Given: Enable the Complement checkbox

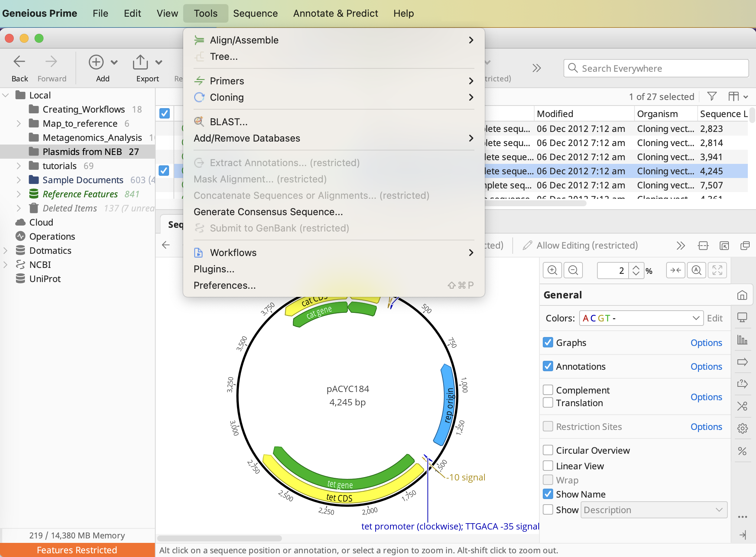Looking at the screenshot, I should coord(548,390).
